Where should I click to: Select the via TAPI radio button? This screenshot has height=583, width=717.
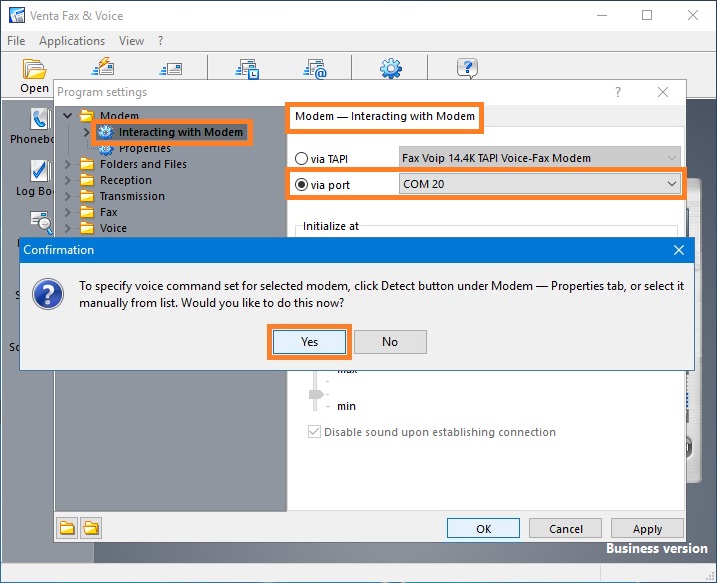(301, 159)
